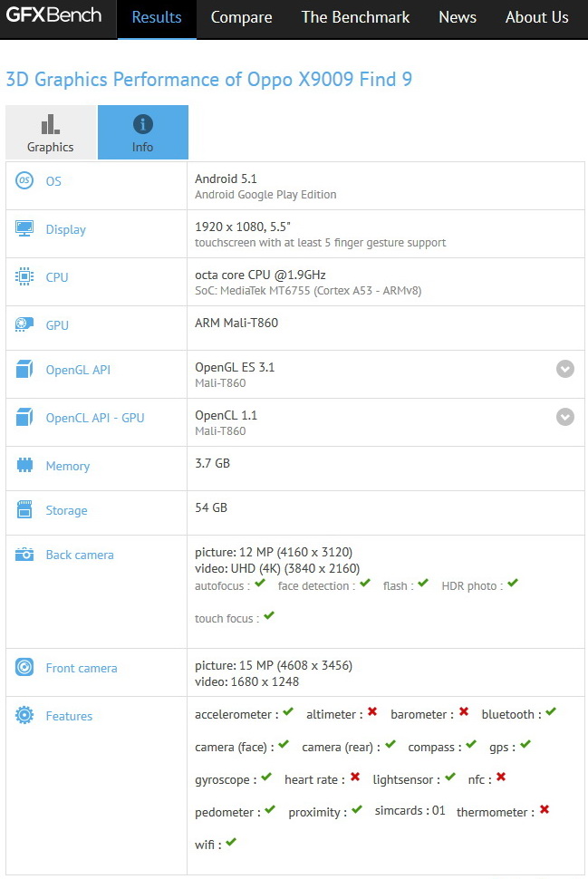Click the Back camera label
Image resolution: width=588 pixels, height=879 pixels.
click(x=80, y=555)
